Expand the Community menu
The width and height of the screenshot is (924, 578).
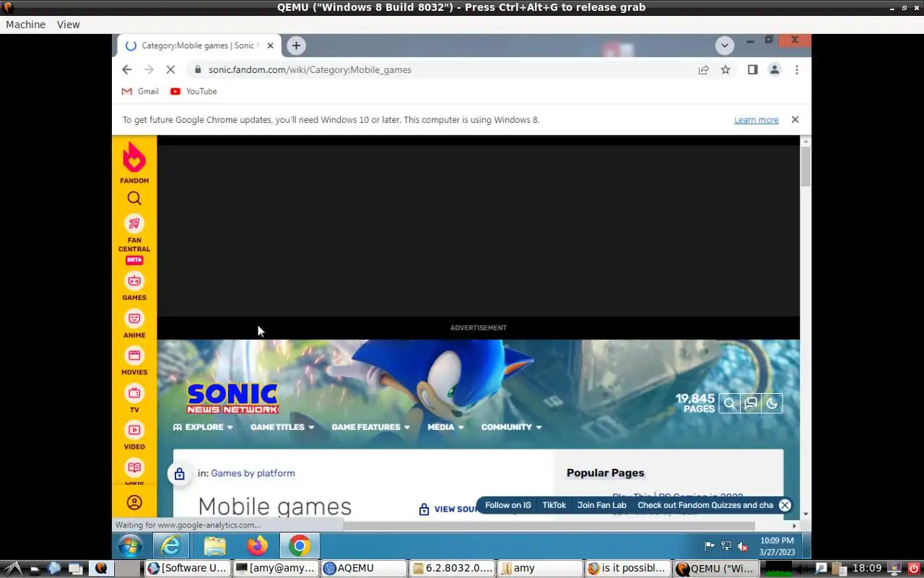[x=511, y=427]
